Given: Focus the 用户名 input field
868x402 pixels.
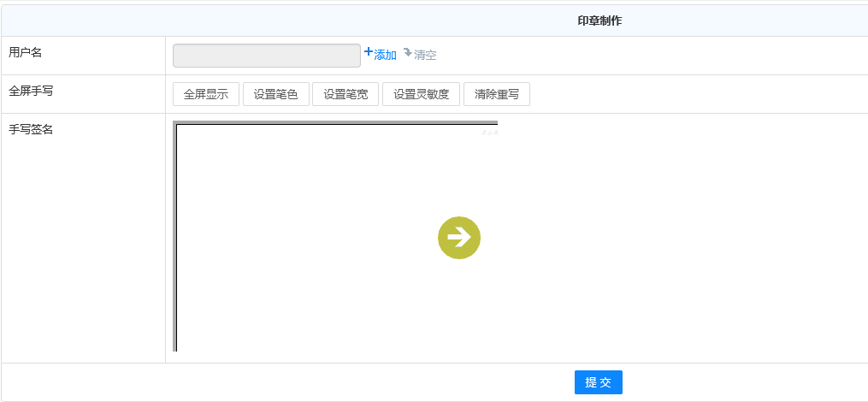Looking at the screenshot, I should tap(267, 56).
